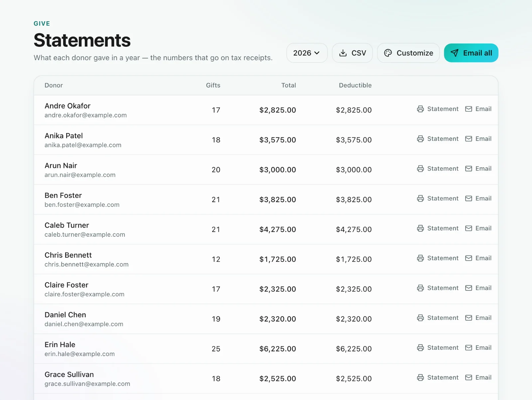Click Claire Foster's gift count 17

[x=216, y=289]
